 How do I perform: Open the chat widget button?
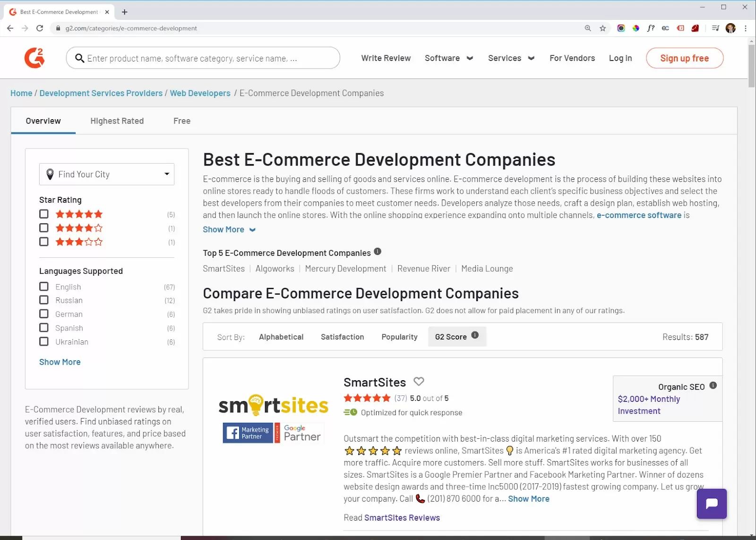[x=712, y=504]
